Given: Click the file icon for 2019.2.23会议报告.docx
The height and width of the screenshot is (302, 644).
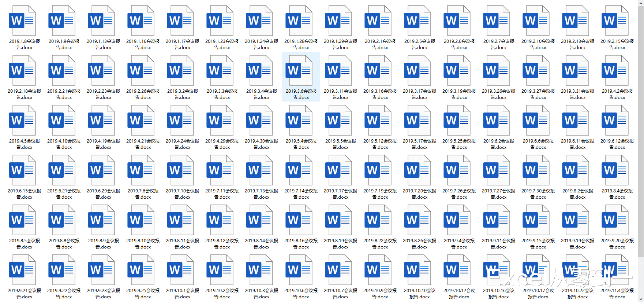Looking at the screenshot, I should click(101, 70).
